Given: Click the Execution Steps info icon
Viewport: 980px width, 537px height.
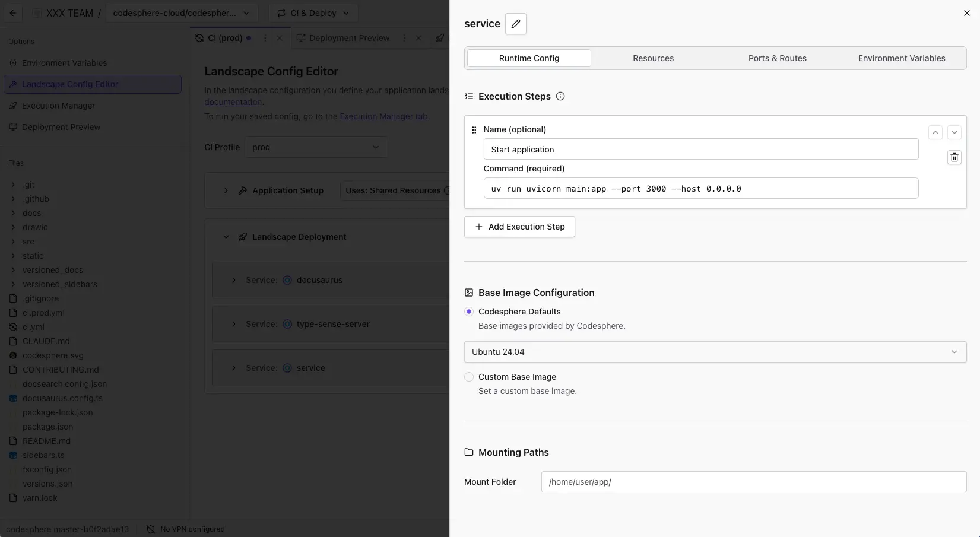Looking at the screenshot, I should [x=560, y=96].
